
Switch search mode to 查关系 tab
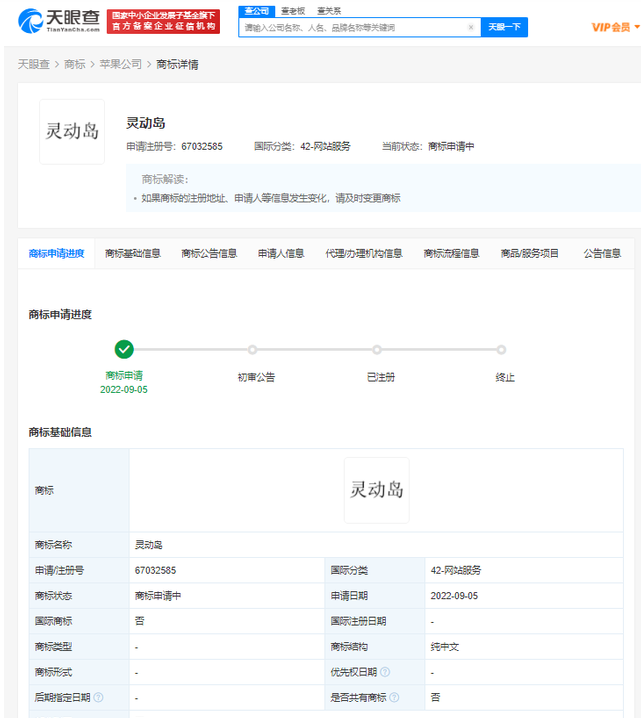pos(329,11)
